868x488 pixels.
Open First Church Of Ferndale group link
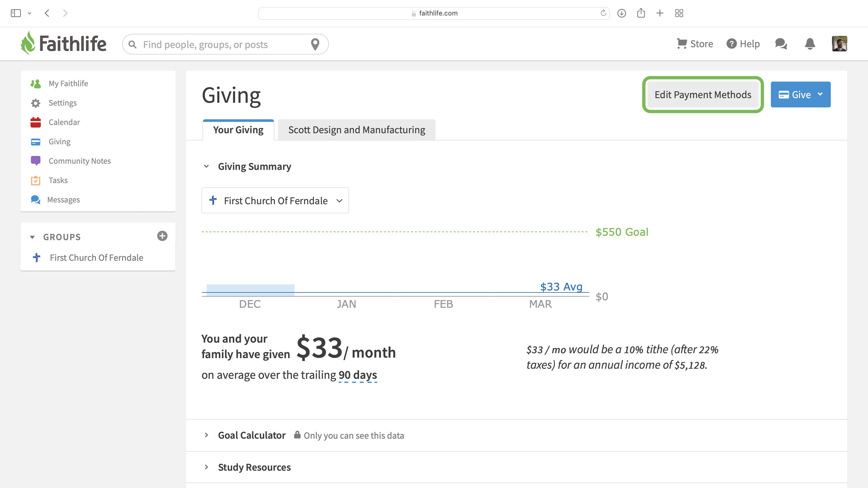click(96, 258)
